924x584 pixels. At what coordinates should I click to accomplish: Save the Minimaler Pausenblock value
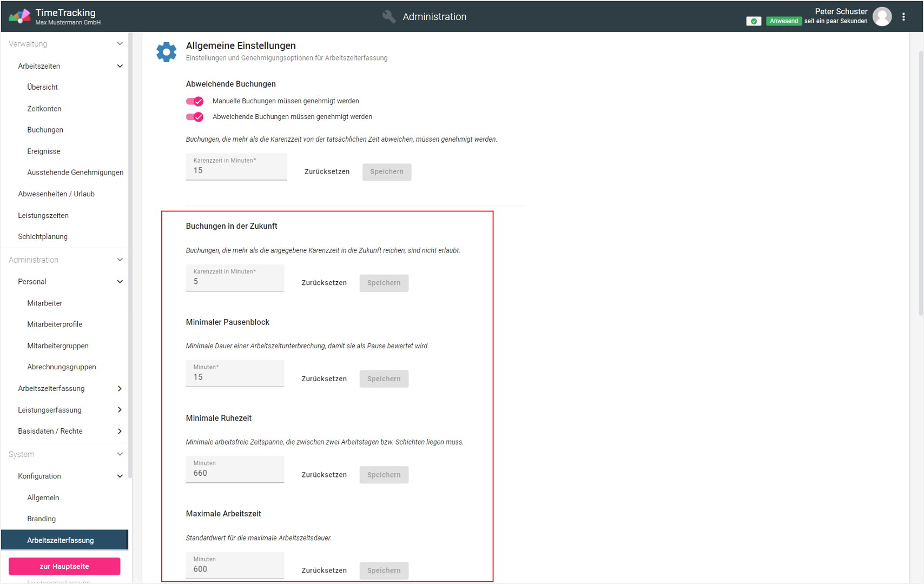point(384,379)
